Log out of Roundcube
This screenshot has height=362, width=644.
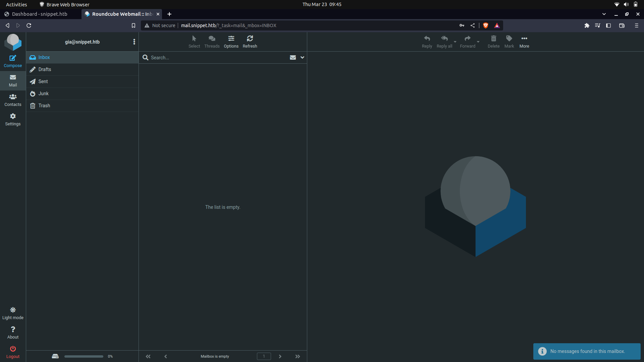(13, 351)
